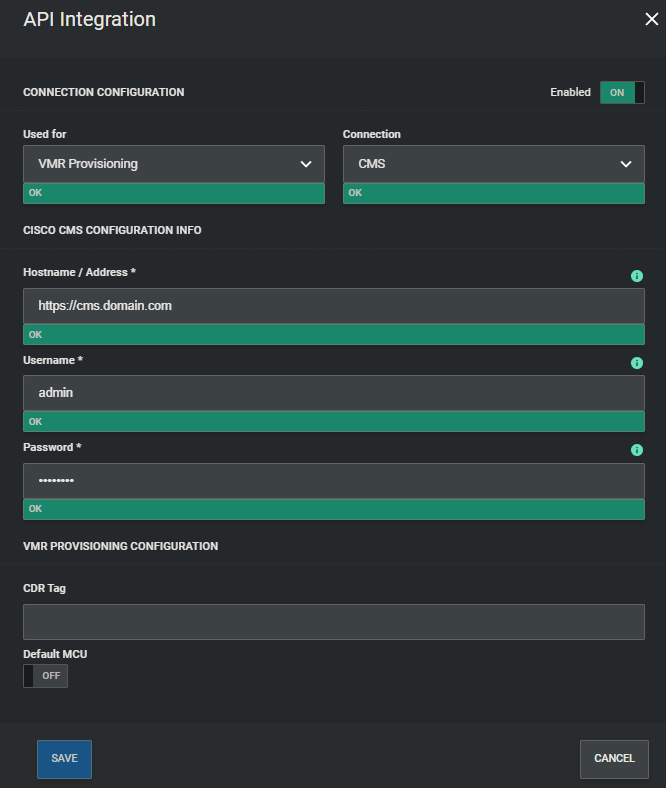Click OK status bar under Connection

493,193
